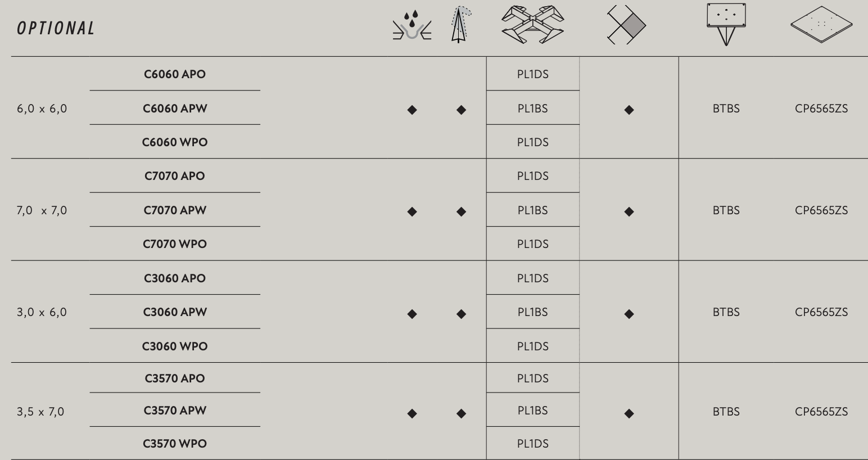Click the rain gutter icon with water drops
This screenshot has width=868, height=460.
[x=412, y=26]
